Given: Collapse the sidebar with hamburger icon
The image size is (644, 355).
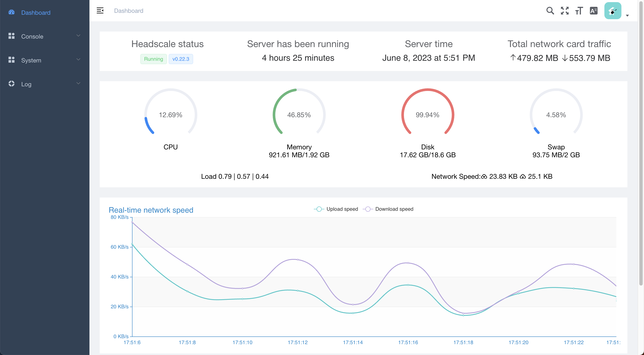Looking at the screenshot, I should pyautogui.click(x=100, y=10).
